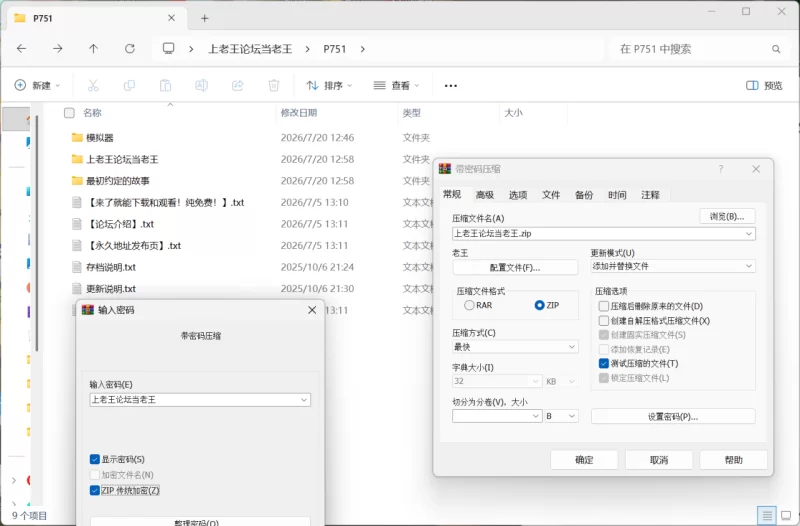Select the RAR format radio button
Screen dimensions: 800x526
click(x=469, y=305)
